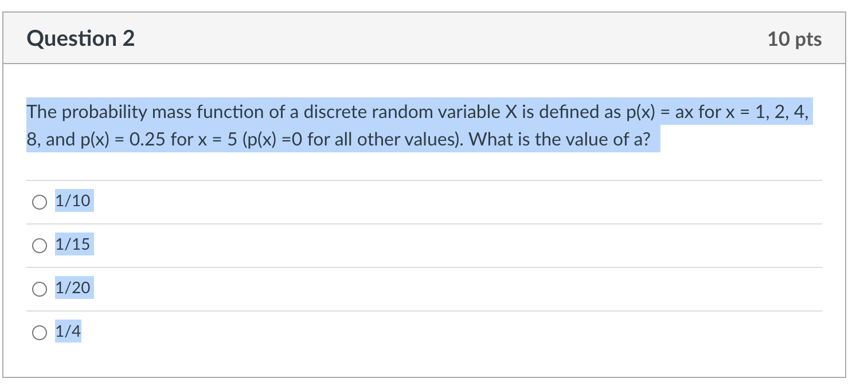Click the divider between 1/10 and 1/15
This screenshot has width=868, height=386.
424,223
